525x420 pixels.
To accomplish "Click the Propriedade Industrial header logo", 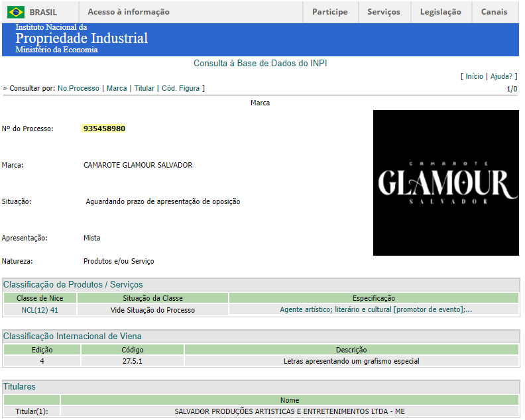I will [x=82, y=38].
